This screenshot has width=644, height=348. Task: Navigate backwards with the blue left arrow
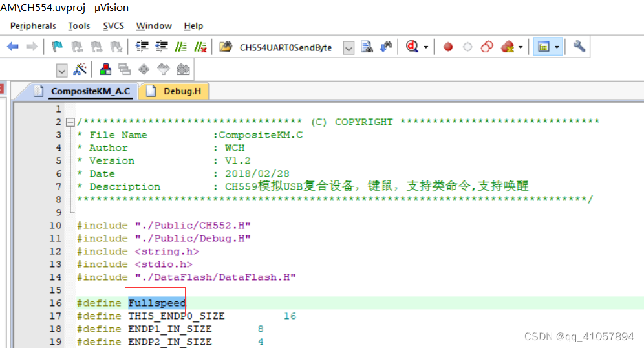(13, 47)
